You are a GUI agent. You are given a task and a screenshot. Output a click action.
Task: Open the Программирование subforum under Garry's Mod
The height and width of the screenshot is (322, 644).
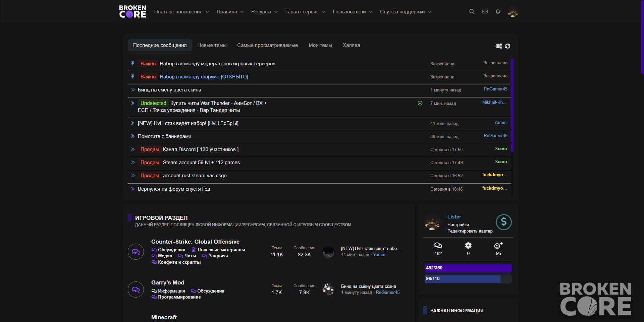(179, 297)
